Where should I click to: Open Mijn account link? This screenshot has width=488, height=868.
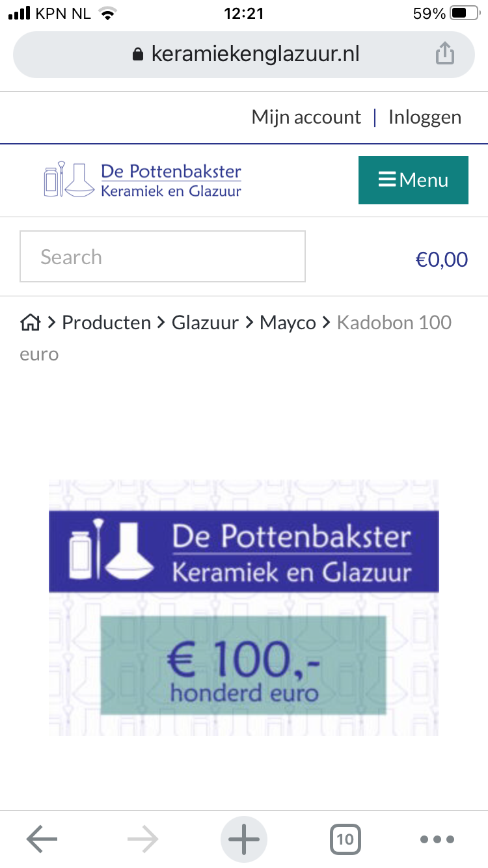tap(306, 117)
